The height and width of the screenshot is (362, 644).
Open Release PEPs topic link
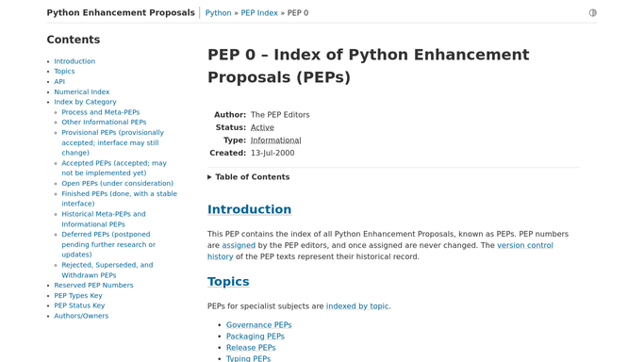coord(251,348)
